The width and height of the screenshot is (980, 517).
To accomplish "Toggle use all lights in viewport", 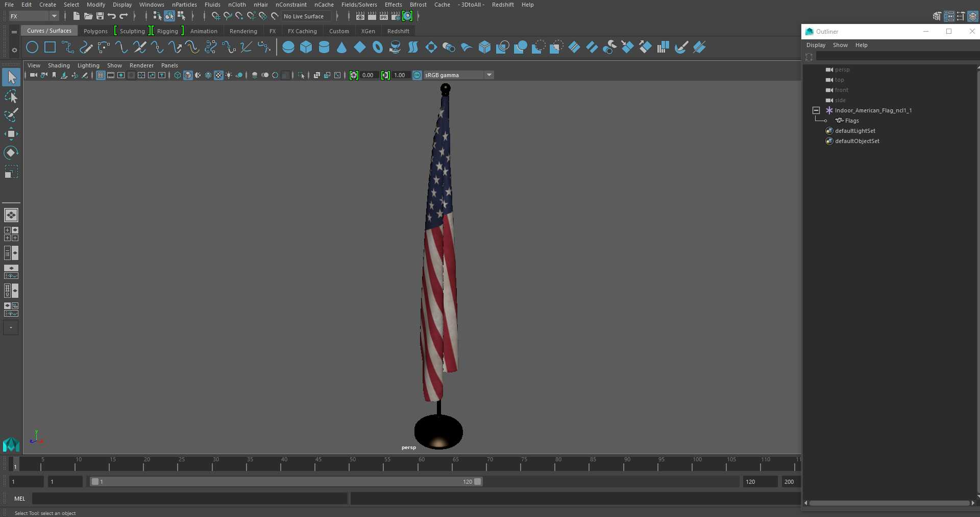I will (229, 75).
